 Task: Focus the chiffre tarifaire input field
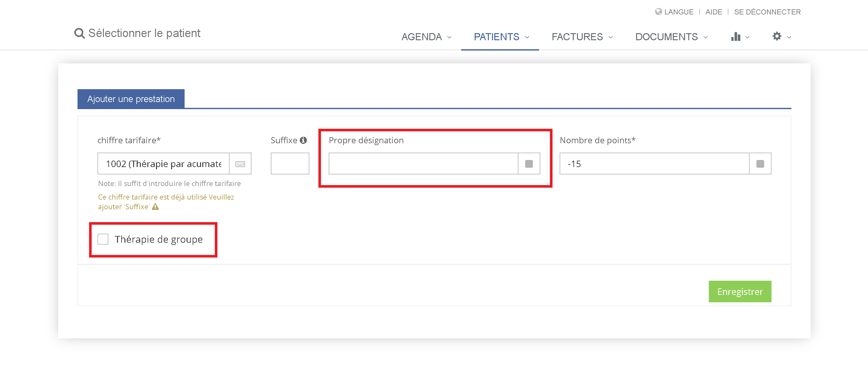(x=164, y=164)
